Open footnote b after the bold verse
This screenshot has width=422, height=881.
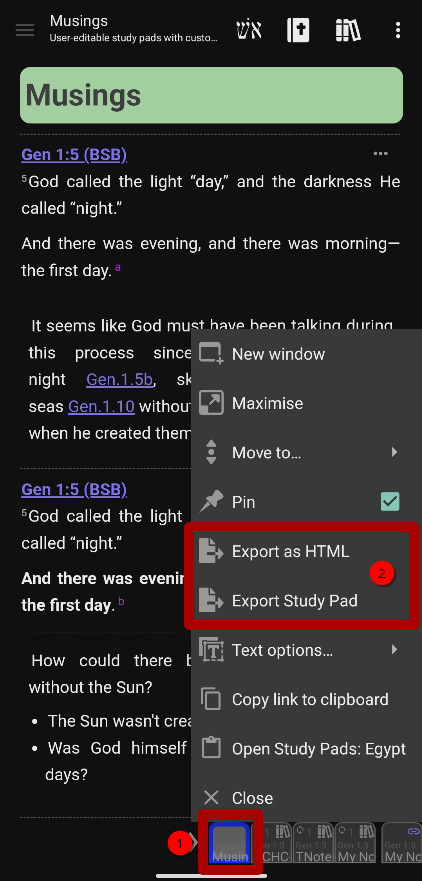(x=121, y=602)
